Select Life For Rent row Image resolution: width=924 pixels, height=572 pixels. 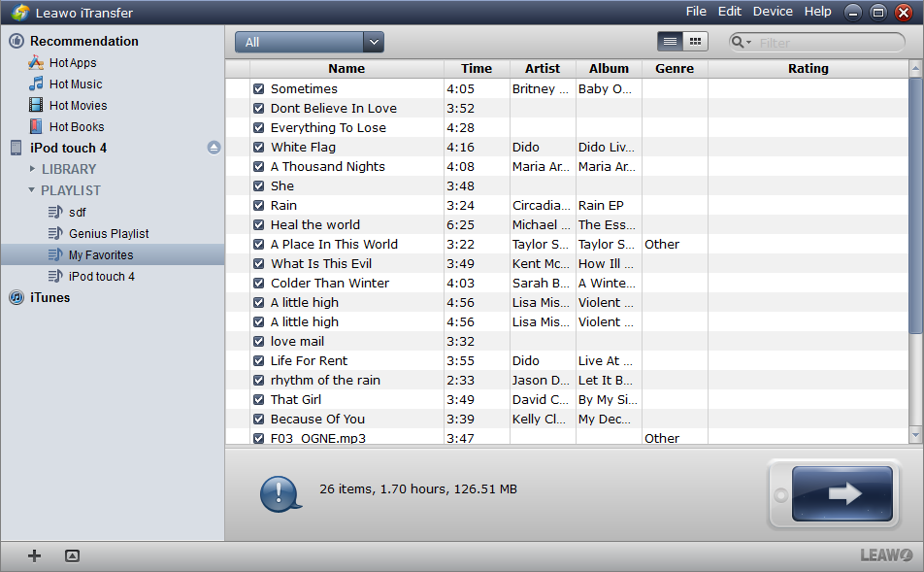[567, 360]
